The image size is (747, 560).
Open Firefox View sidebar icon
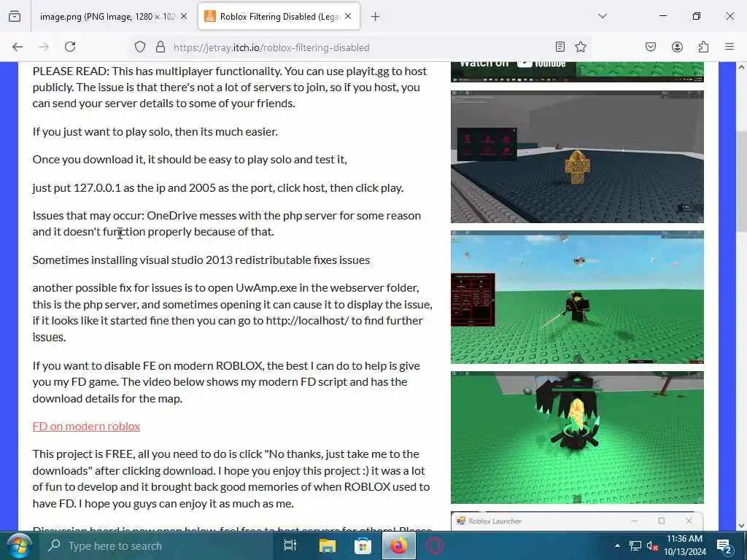pyautogui.click(x=15, y=16)
